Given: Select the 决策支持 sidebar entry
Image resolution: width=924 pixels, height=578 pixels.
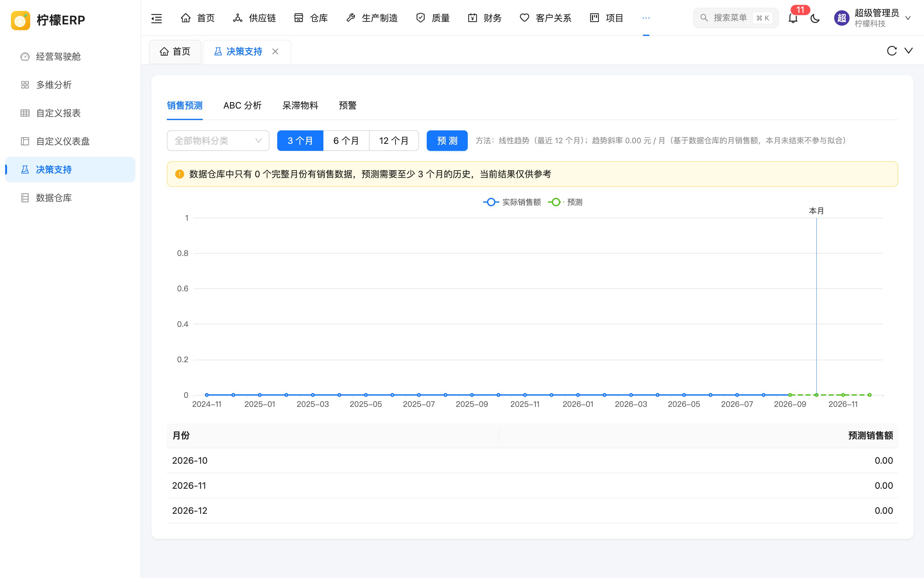Looking at the screenshot, I should tap(70, 170).
